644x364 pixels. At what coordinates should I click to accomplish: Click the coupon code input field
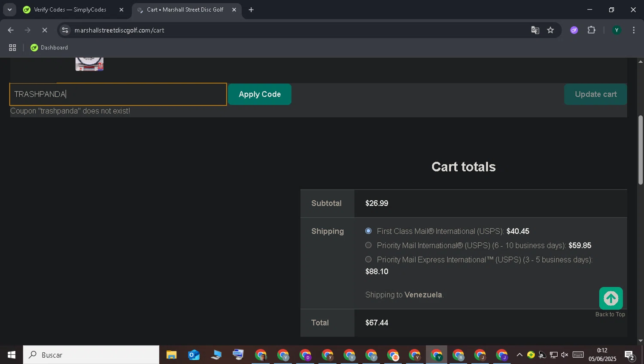(x=118, y=94)
